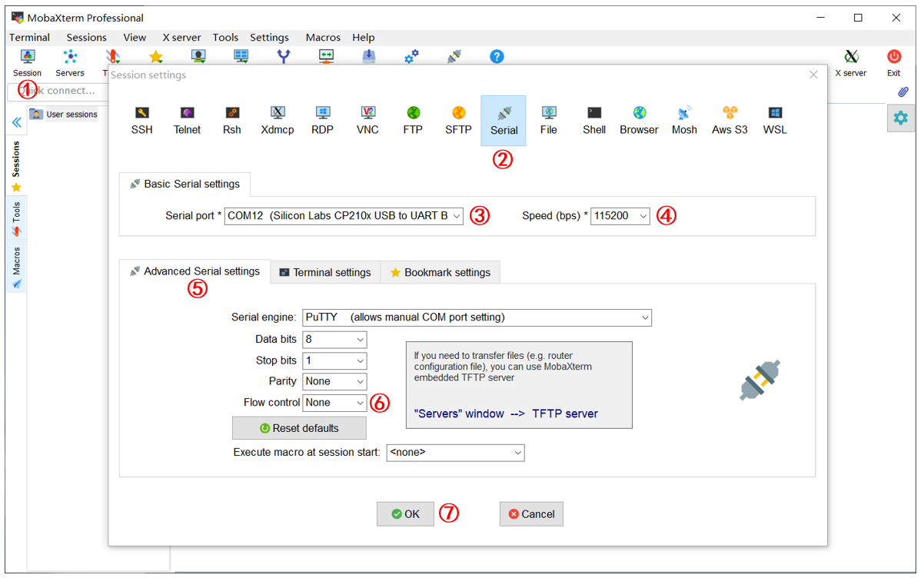Choose the Mosh session type
Screen dimensions: 924x578
684,121
